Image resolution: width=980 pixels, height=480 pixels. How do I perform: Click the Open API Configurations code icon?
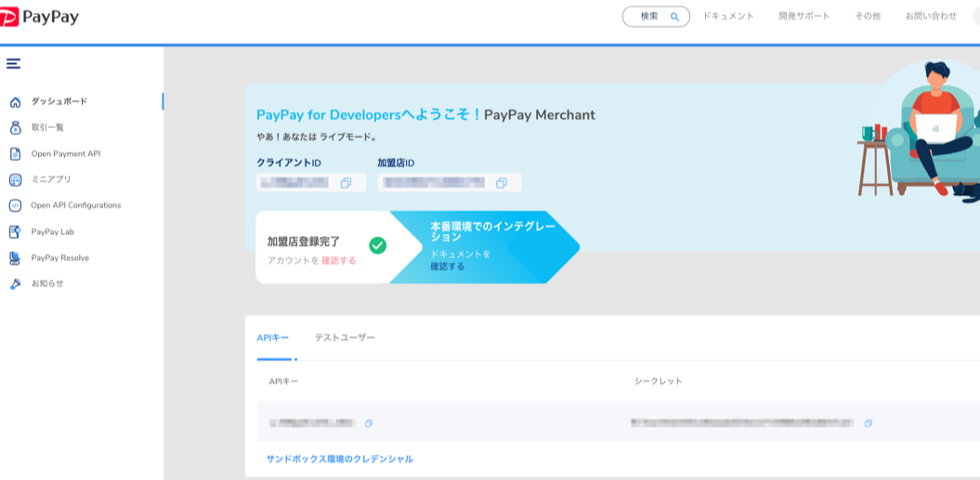pos(16,205)
